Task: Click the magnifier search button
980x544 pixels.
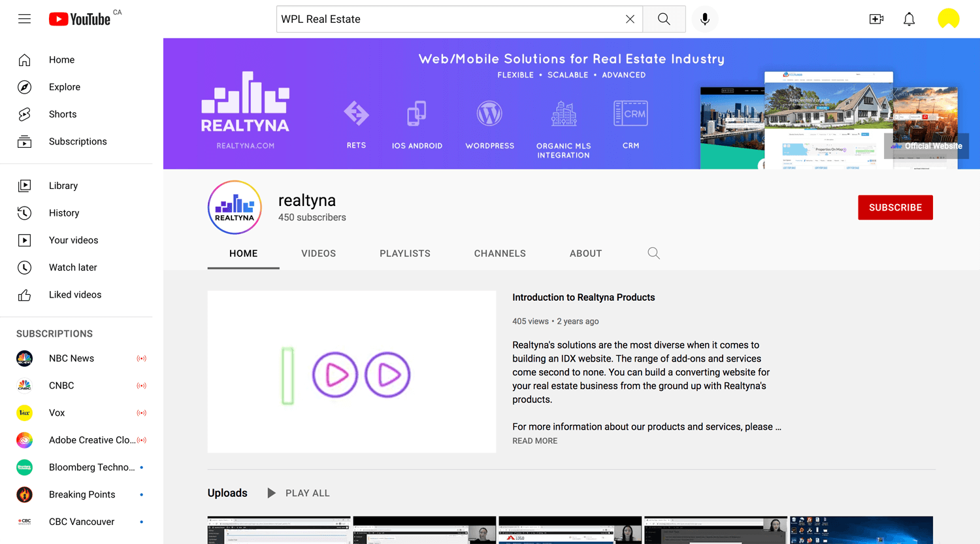Action: click(664, 19)
